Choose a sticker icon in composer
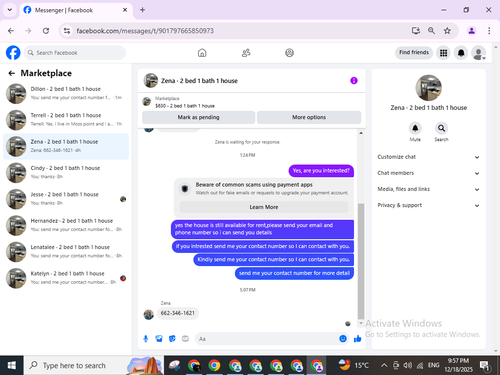The width and height of the screenshot is (500, 375). coord(172,339)
